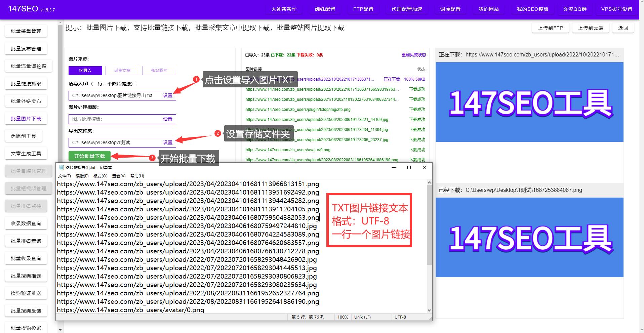
Task: Click the 44169.jpg image link row
Action: pyautogui.click(x=335, y=120)
